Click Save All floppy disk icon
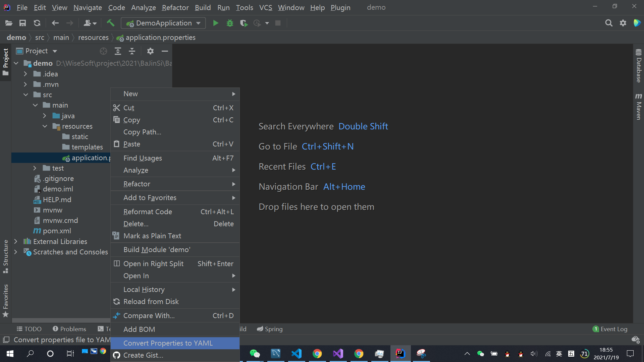Image resolution: width=644 pixels, height=362 pixels. coord(22,23)
